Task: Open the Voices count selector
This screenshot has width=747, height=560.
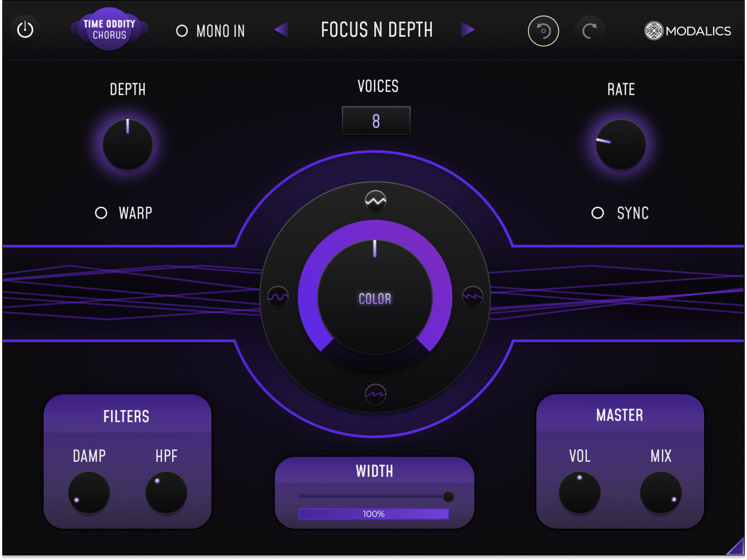Action: pos(376,121)
